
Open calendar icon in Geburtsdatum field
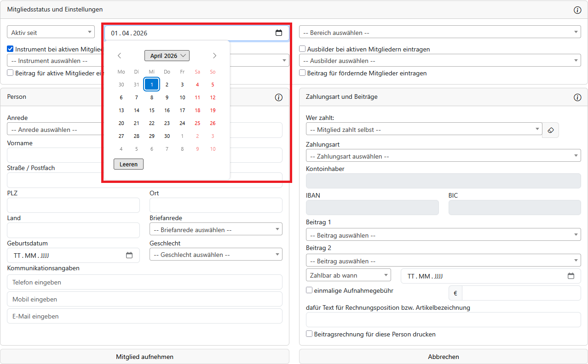129,256
